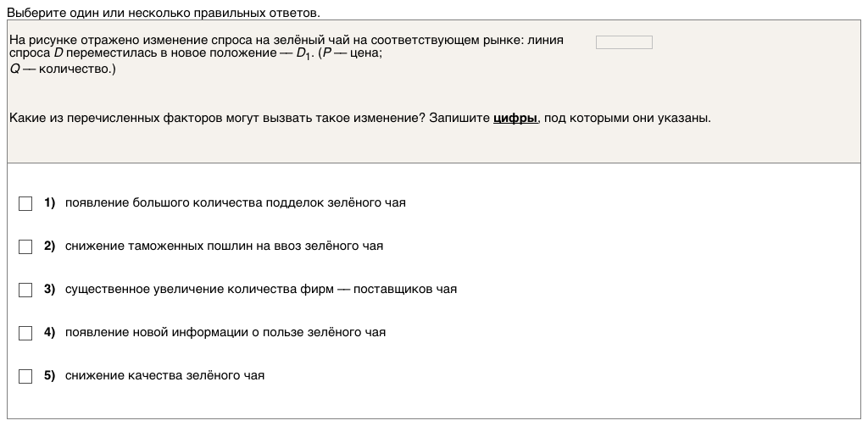Enable the checkbox for option 4
Screen dimensions: 868x426
coord(25,333)
